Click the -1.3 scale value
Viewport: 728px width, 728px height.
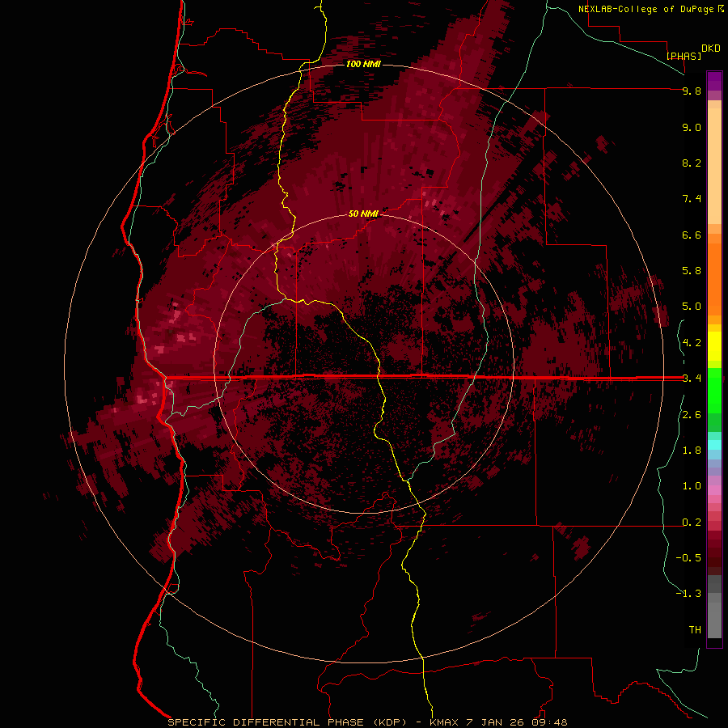click(688, 594)
